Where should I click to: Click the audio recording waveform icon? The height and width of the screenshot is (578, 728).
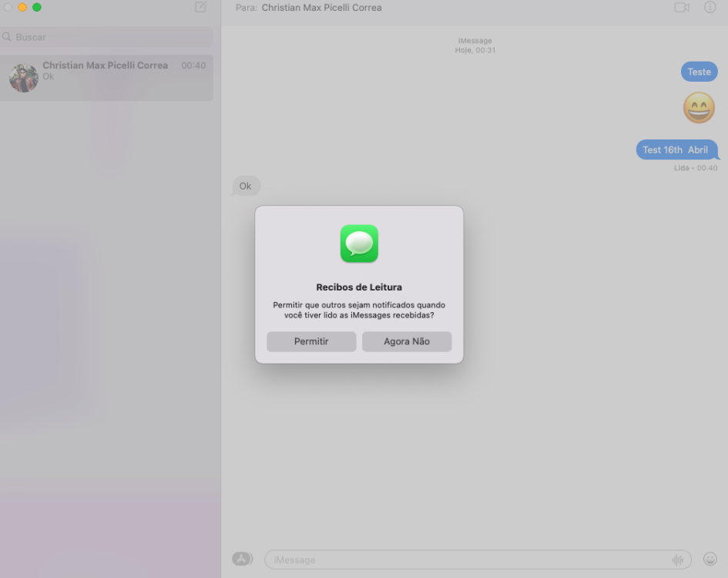(x=677, y=560)
